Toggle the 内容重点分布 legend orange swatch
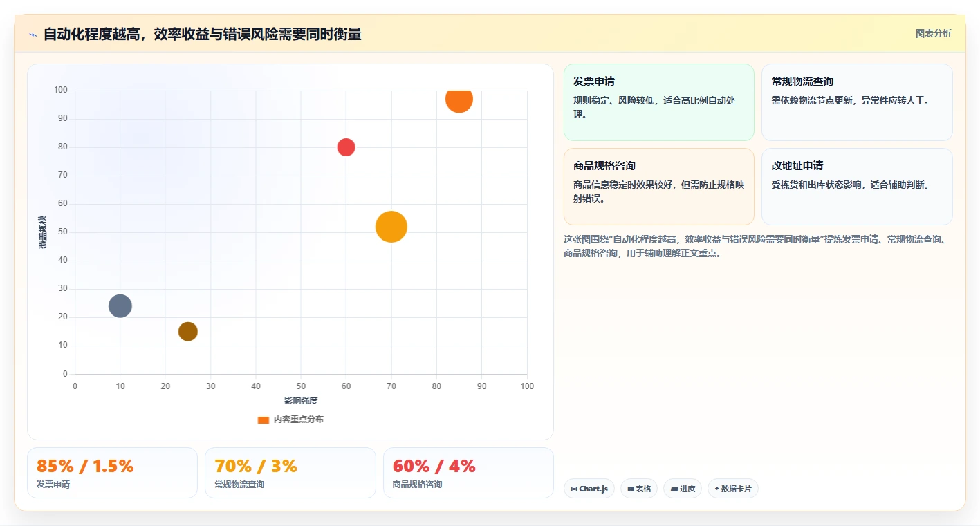Image resolution: width=980 pixels, height=526 pixels. click(263, 420)
